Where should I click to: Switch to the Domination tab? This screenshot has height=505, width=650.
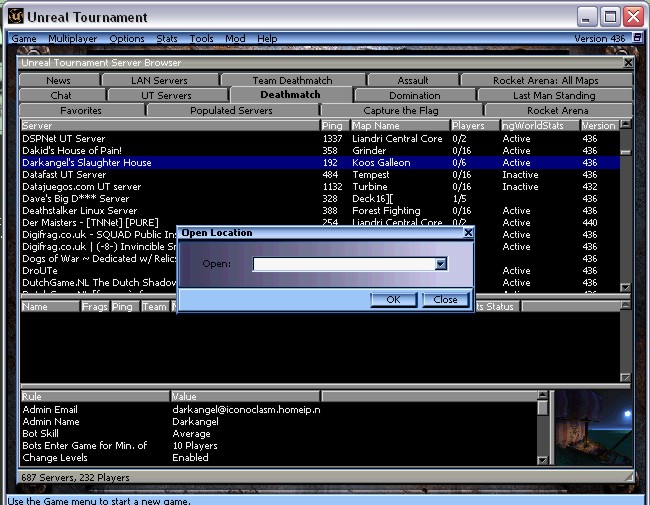click(415, 95)
